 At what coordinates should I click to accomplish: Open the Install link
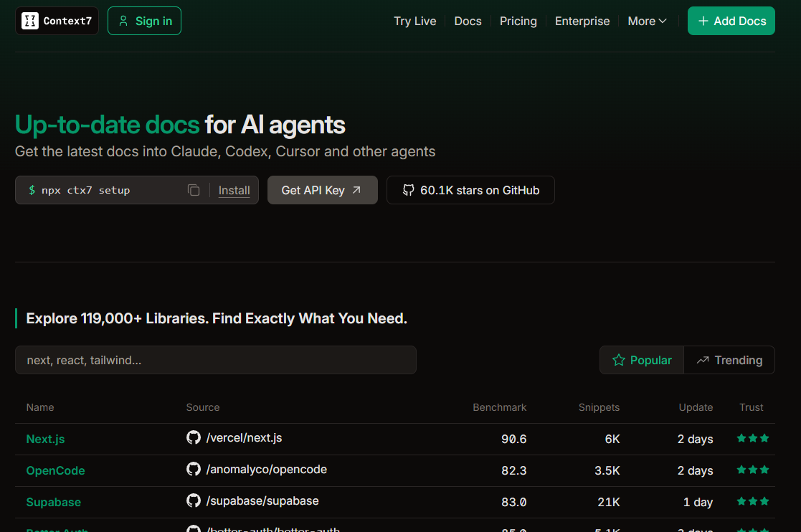click(x=234, y=191)
